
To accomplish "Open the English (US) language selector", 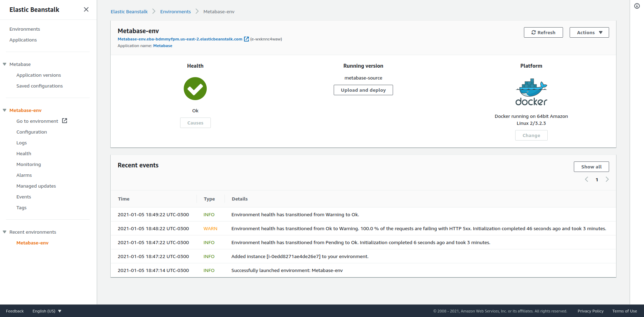I will point(47,311).
